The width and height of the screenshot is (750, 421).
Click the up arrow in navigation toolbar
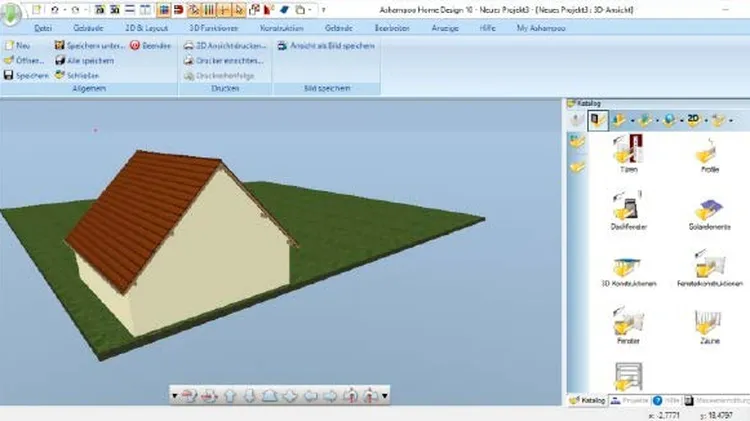coord(229,395)
